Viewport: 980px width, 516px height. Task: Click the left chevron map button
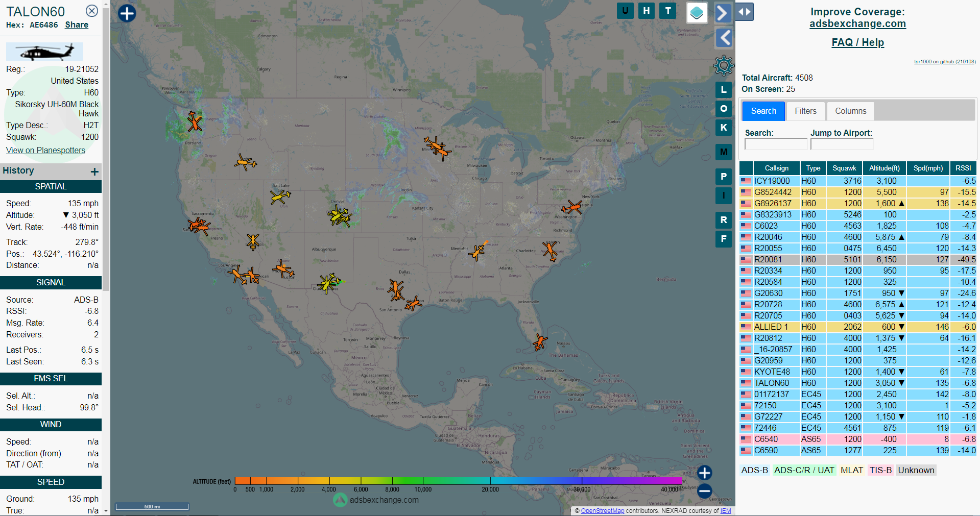click(x=724, y=38)
